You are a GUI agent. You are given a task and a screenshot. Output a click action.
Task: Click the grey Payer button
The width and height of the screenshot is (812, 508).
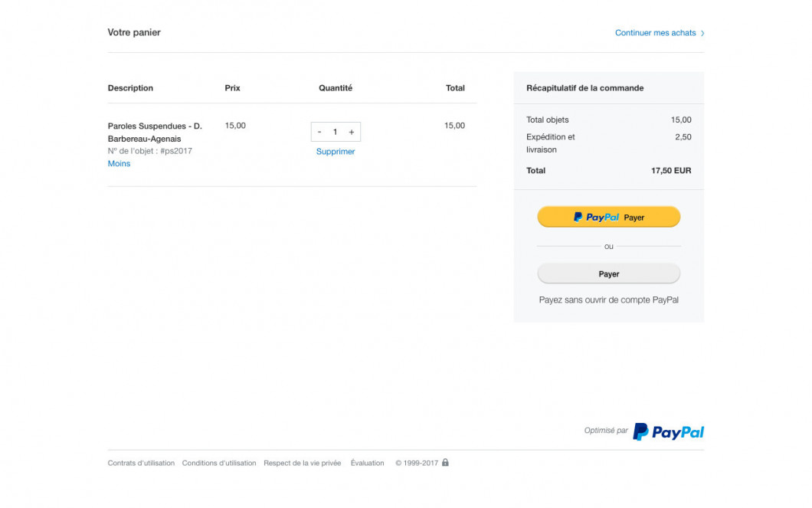click(x=608, y=274)
